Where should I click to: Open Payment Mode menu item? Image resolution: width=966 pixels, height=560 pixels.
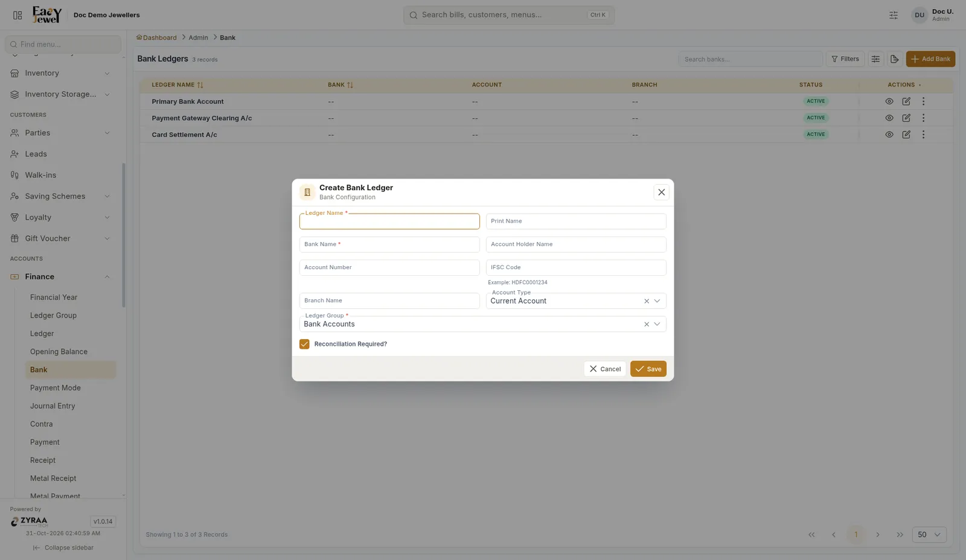(71, 388)
